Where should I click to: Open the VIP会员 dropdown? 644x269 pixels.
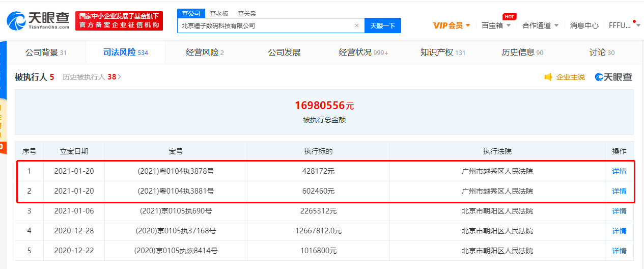451,25
